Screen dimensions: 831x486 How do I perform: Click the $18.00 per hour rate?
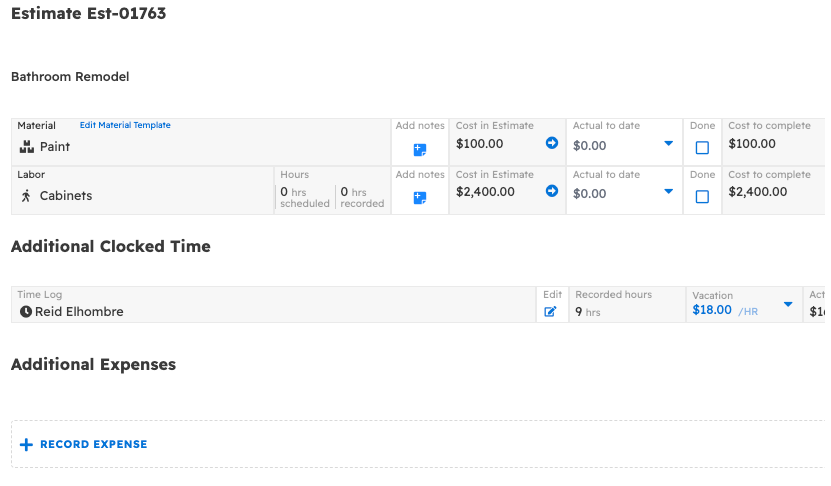click(711, 311)
